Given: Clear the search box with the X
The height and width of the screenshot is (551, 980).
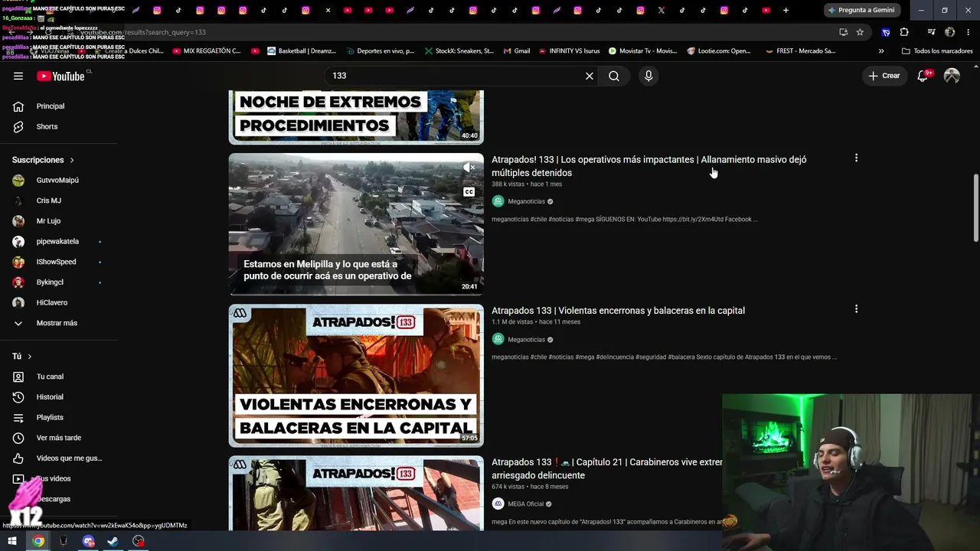Looking at the screenshot, I should pyautogui.click(x=590, y=76).
